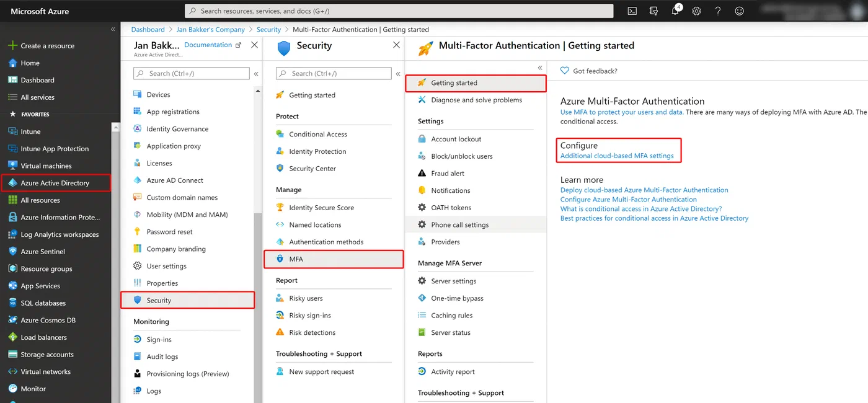This screenshot has height=403, width=868.
Task: Close the Security pane
Action: [x=397, y=45]
